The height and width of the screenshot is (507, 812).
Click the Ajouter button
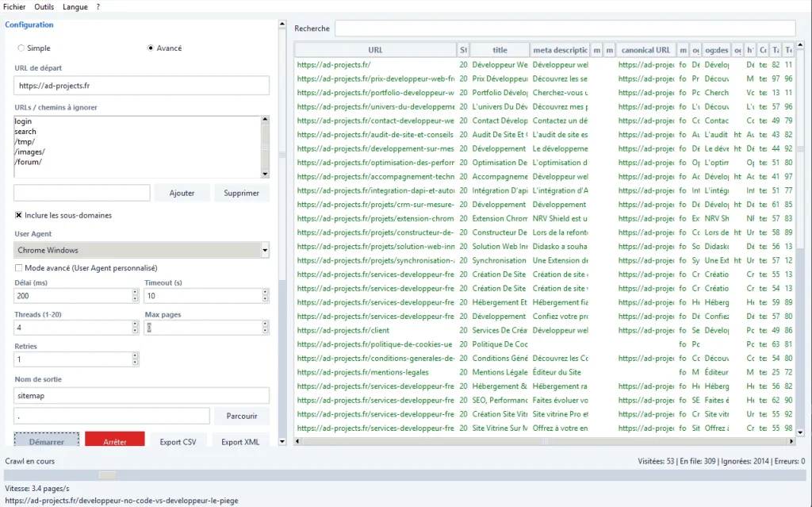pos(182,193)
